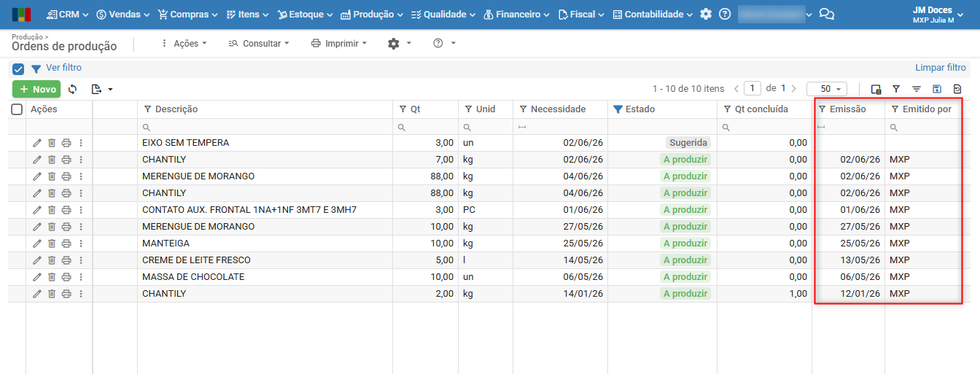Print the MASSA DE CHOCOLATE order row
This screenshot has height=374, width=980.
[x=66, y=277]
